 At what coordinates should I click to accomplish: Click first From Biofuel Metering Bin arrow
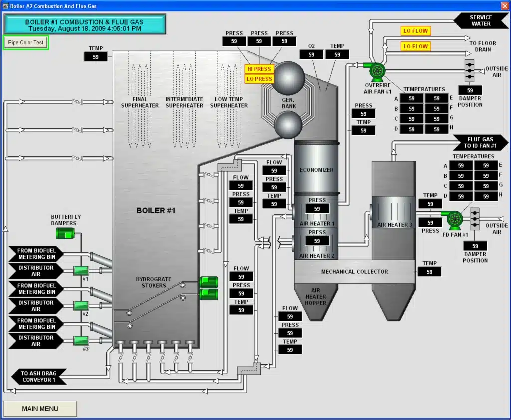[x=36, y=254]
